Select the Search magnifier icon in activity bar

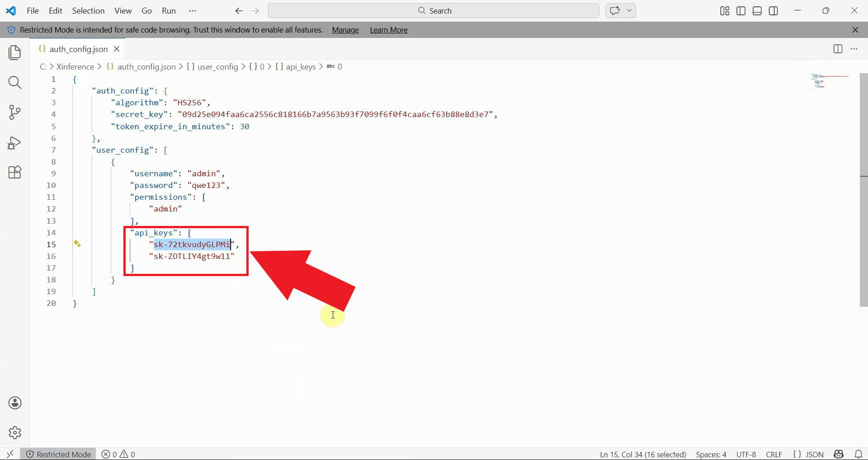point(15,83)
